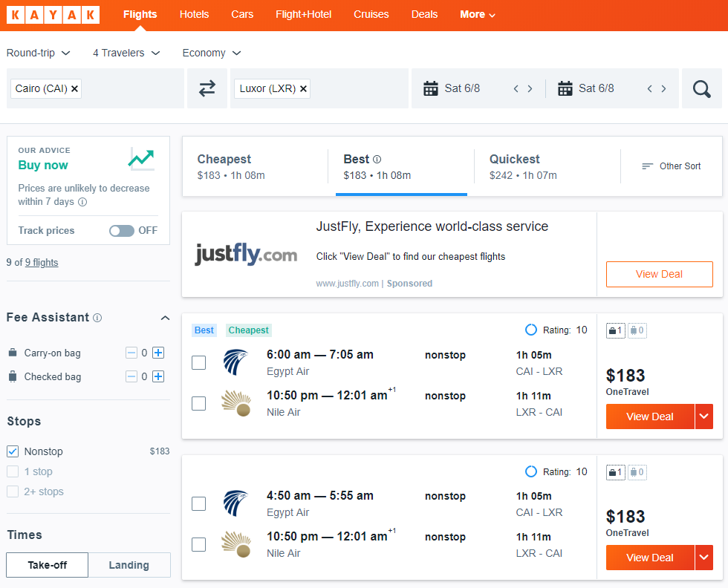Decrease carry-on bag count
Image resolution: width=728 pixels, height=588 pixels.
pyautogui.click(x=131, y=353)
